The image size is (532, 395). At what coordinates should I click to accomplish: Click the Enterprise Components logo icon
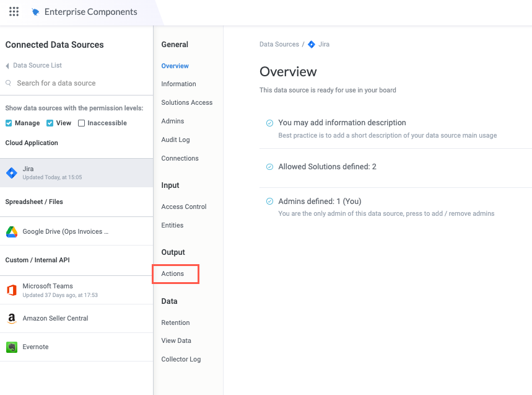point(36,12)
